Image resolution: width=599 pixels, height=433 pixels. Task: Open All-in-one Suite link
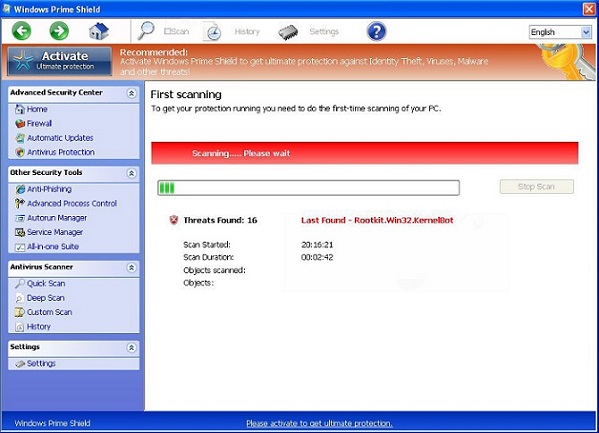(x=53, y=247)
